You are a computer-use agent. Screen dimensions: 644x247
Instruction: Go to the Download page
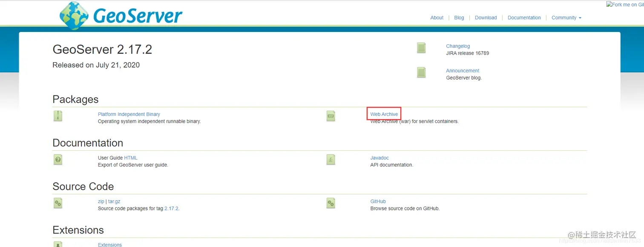click(486, 17)
